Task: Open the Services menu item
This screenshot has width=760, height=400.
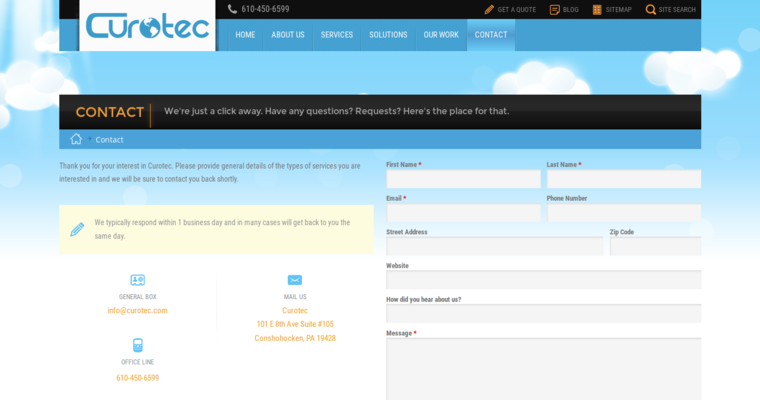Action: [336, 35]
